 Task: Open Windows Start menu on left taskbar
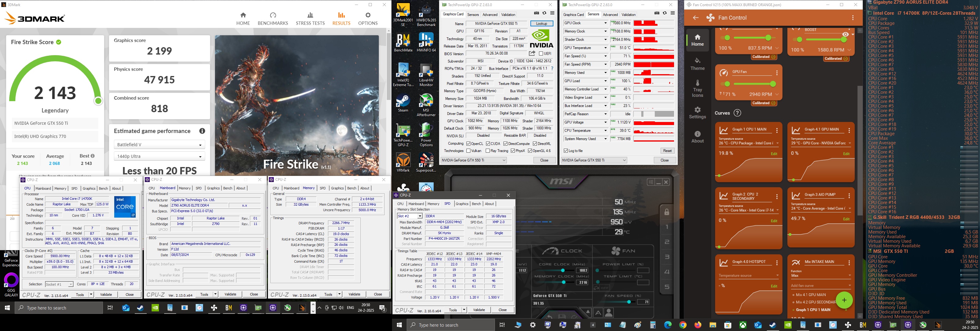[7, 308]
